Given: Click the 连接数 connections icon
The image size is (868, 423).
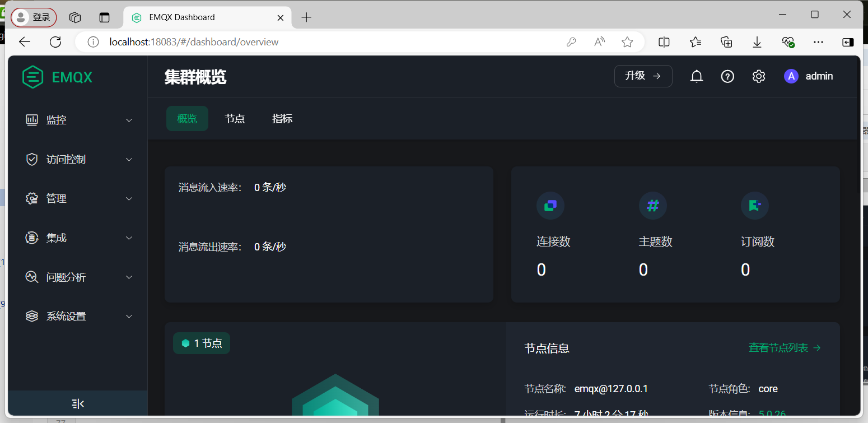Looking at the screenshot, I should coord(550,206).
